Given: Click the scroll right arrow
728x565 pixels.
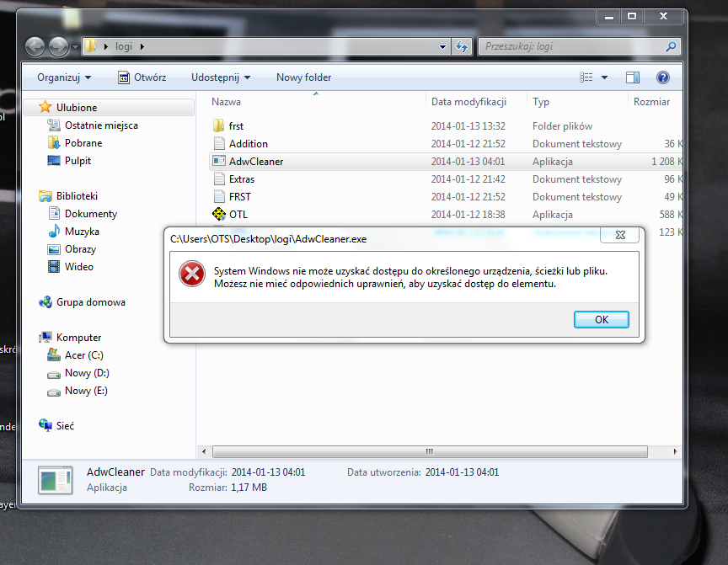Looking at the screenshot, I should (x=675, y=451).
